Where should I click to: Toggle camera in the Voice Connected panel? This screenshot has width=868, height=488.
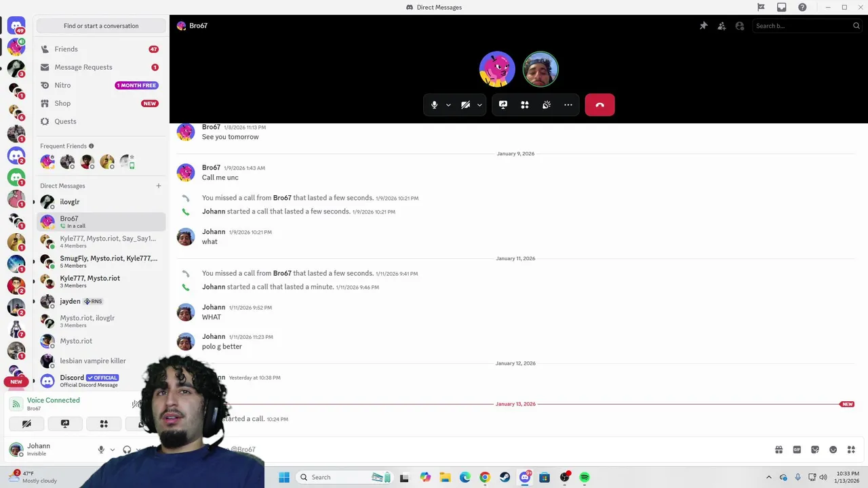pyautogui.click(x=26, y=424)
